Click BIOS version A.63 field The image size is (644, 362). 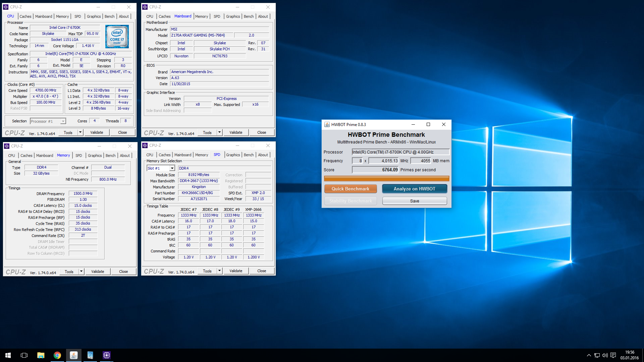(x=219, y=78)
